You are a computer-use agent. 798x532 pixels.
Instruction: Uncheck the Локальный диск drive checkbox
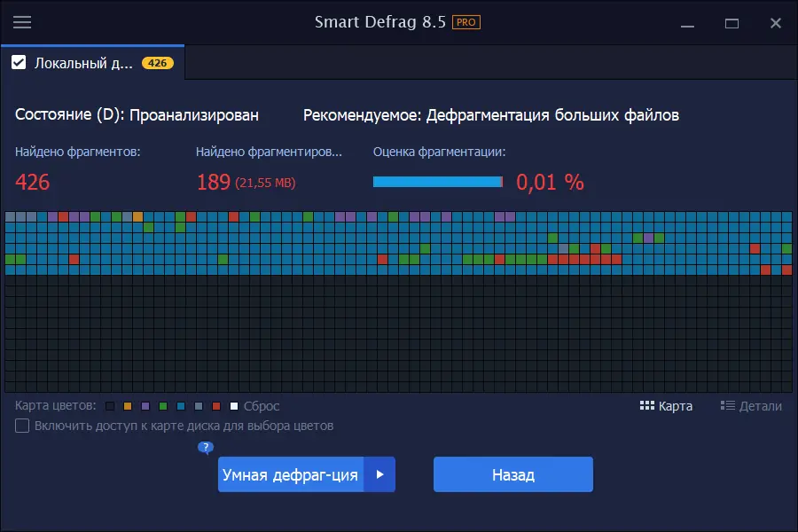[20, 62]
